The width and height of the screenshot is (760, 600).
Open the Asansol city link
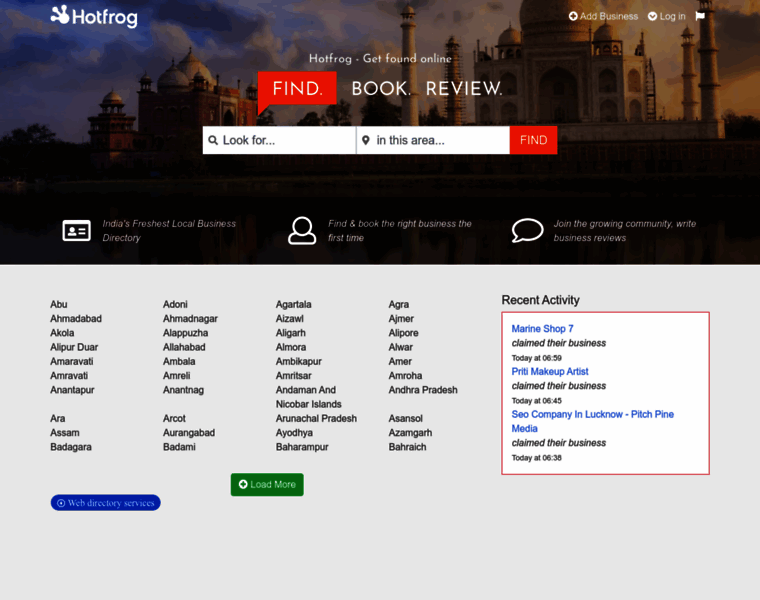405,418
